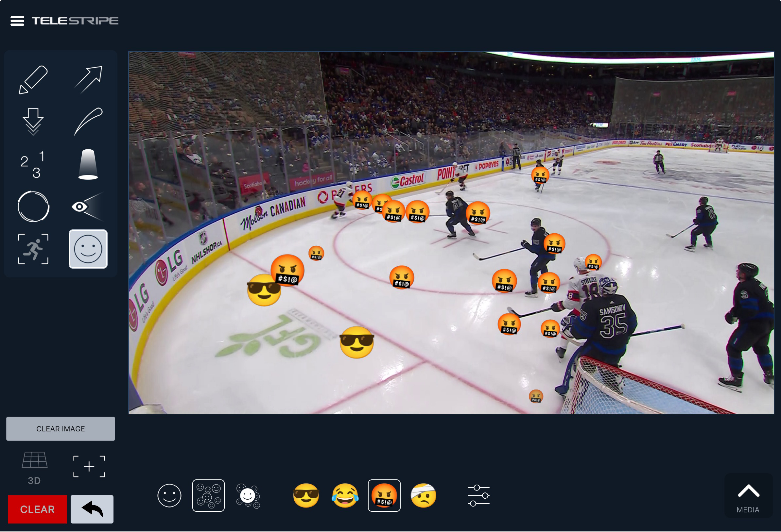Select the curved line tool
This screenshot has width=781, height=532.
click(x=88, y=122)
